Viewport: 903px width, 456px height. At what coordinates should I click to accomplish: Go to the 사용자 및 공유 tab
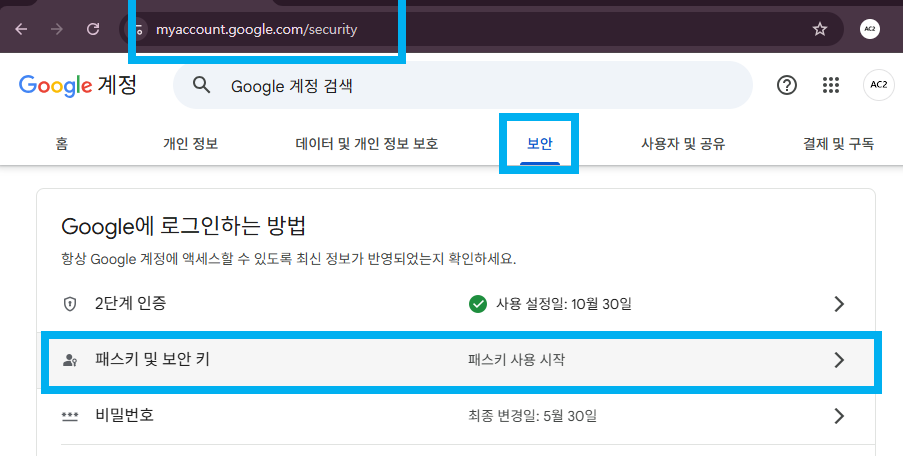coord(683,143)
